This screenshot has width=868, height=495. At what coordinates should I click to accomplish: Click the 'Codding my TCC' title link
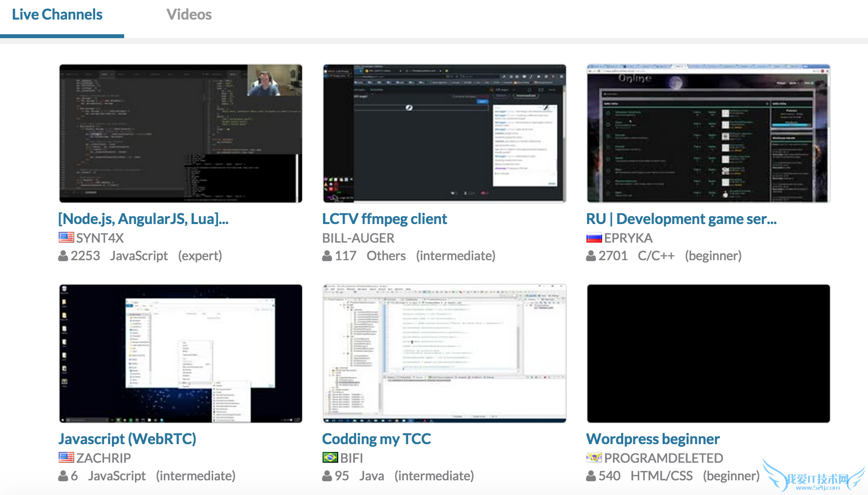click(376, 439)
